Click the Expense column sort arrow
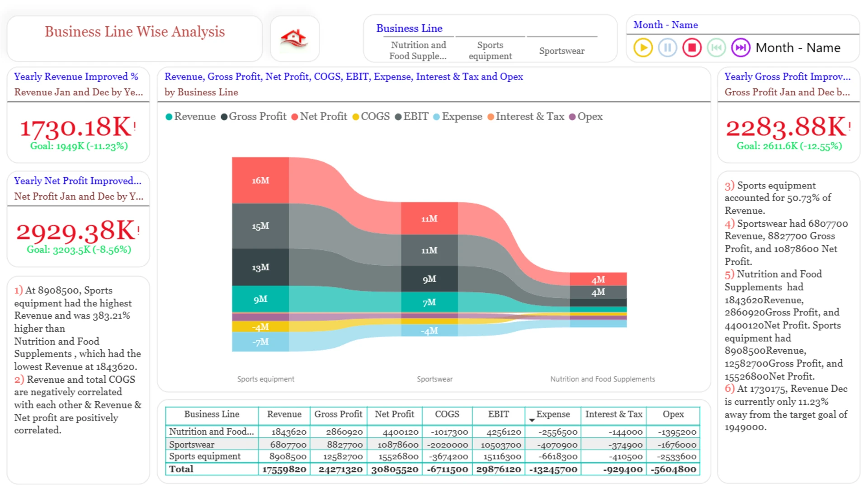The height and width of the screenshot is (488, 868). 532,420
